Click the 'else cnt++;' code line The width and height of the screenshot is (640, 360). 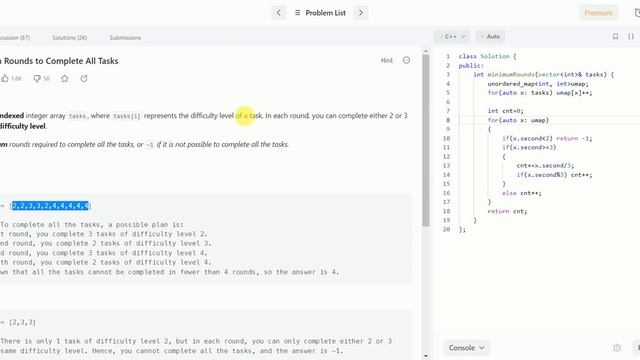coord(522,193)
